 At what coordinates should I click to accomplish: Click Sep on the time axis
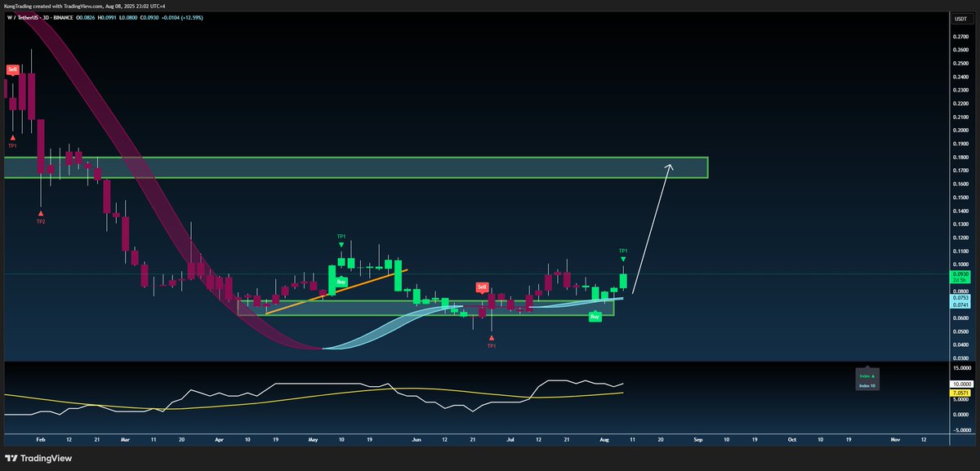[697, 438]
